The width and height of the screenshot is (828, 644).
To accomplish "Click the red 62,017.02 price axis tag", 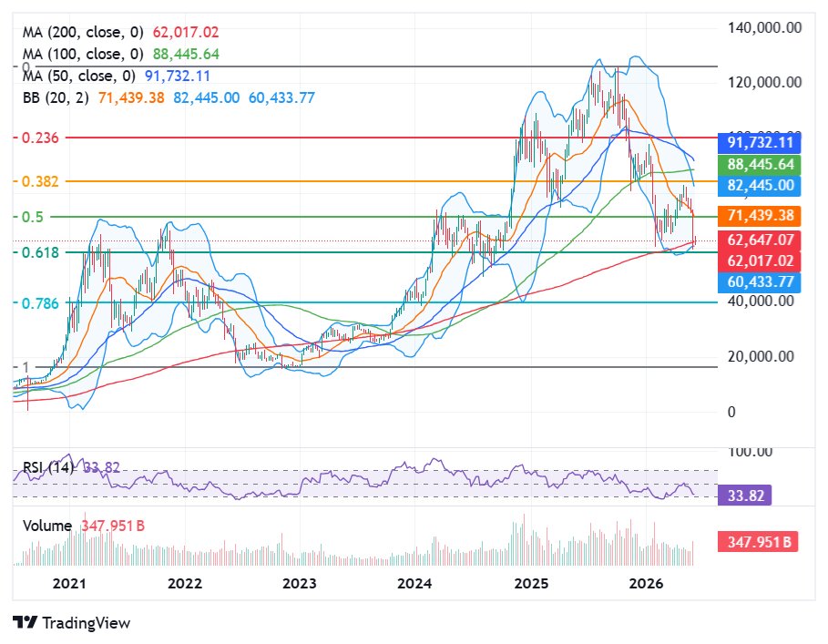I will pyautogui.click(x=760, y=261).
